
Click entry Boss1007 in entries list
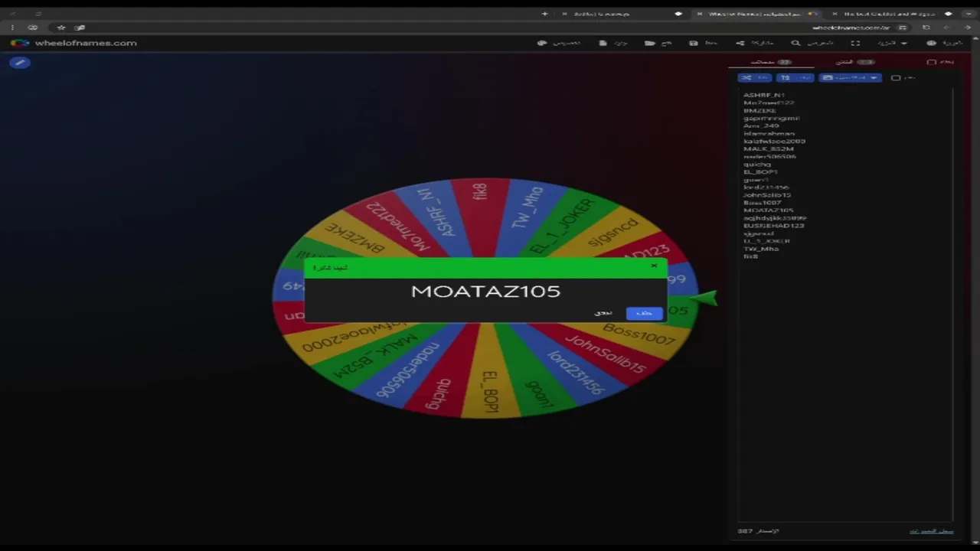point(762,202)
